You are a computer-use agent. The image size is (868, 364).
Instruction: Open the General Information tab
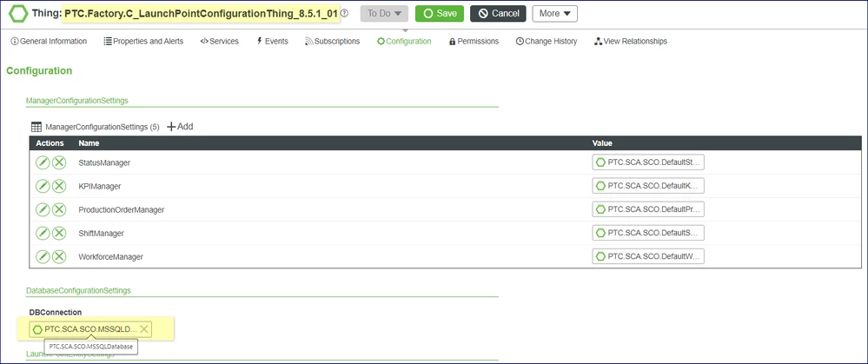coord(49,41)
